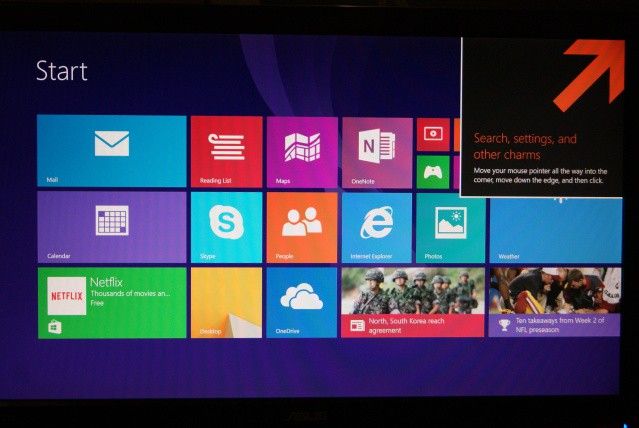Open the green Xbox Games tile

[433, 172]
